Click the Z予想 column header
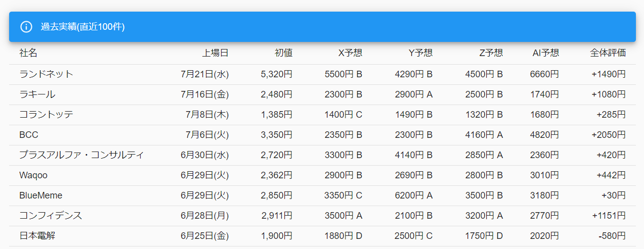644x249 pixels. coord(491,53)
